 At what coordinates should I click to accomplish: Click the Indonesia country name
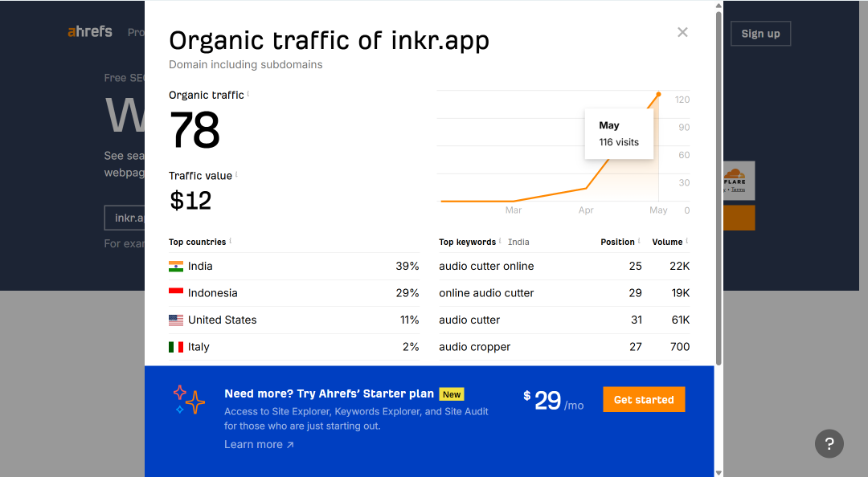(x=212, y=293)
